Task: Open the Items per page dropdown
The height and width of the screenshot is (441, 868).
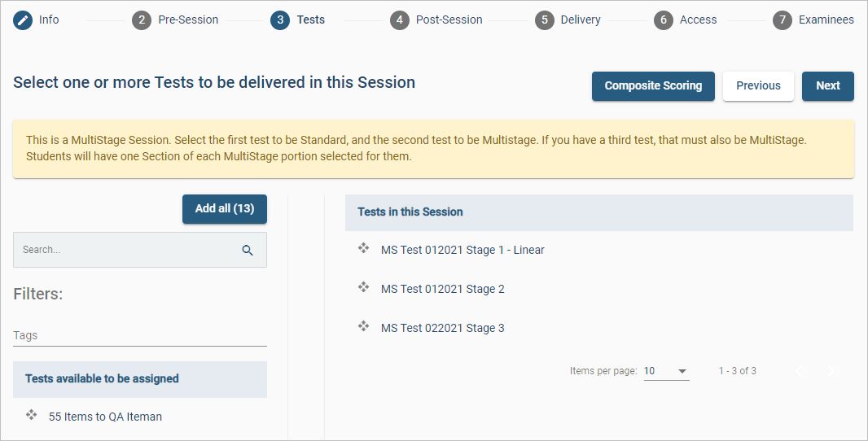Action: [666, 371]
